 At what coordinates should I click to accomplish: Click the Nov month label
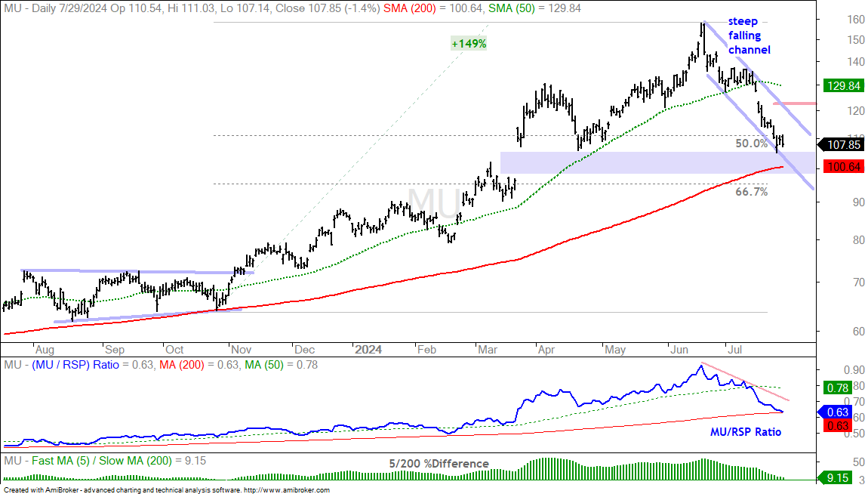(x=241, y=350)
